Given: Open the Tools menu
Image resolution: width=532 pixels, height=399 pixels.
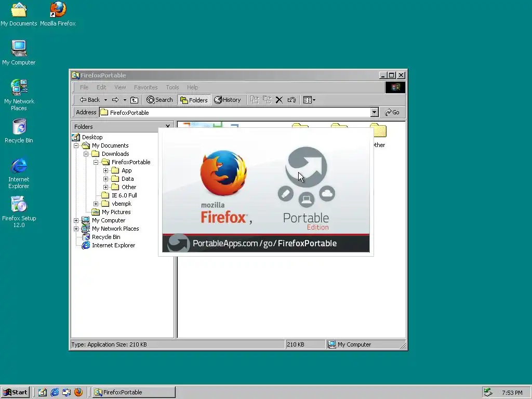Looking at the screenshot, I should 172,87.
